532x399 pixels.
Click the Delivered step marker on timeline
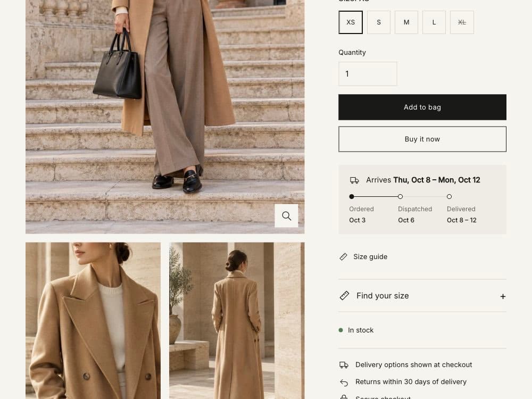coord(449,196)
